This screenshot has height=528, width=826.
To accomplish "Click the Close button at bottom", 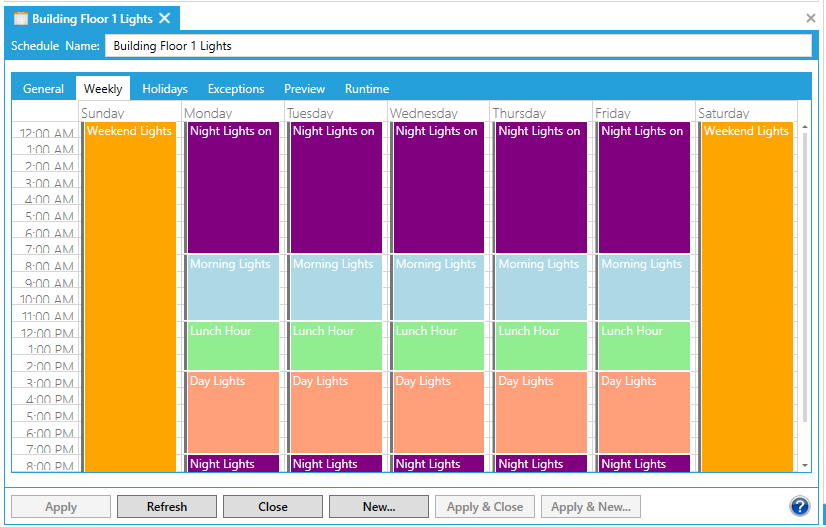I will 272,507.
